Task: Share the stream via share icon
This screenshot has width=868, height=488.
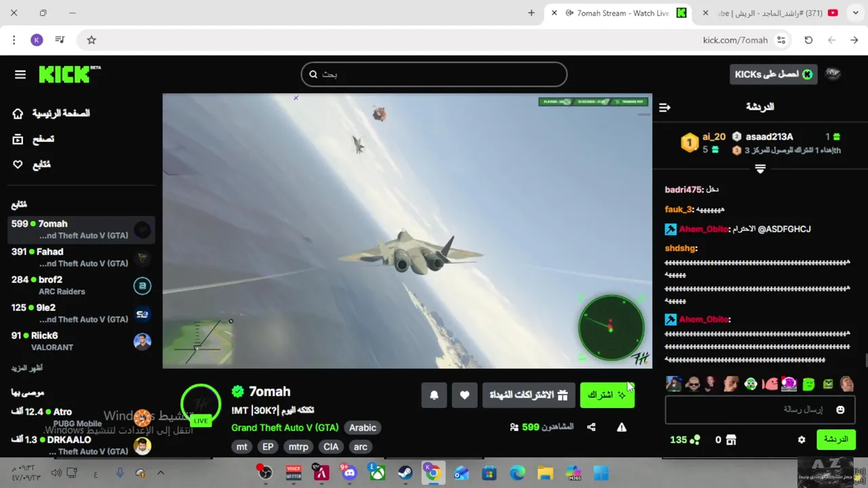Action: point(591,427)
